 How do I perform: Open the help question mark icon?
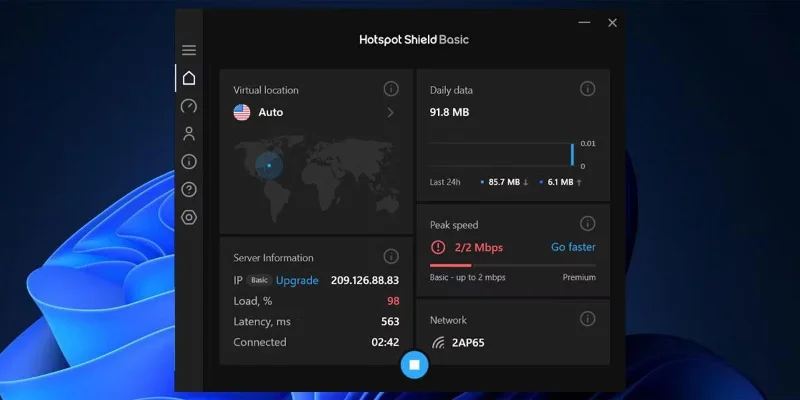point(189,190)
